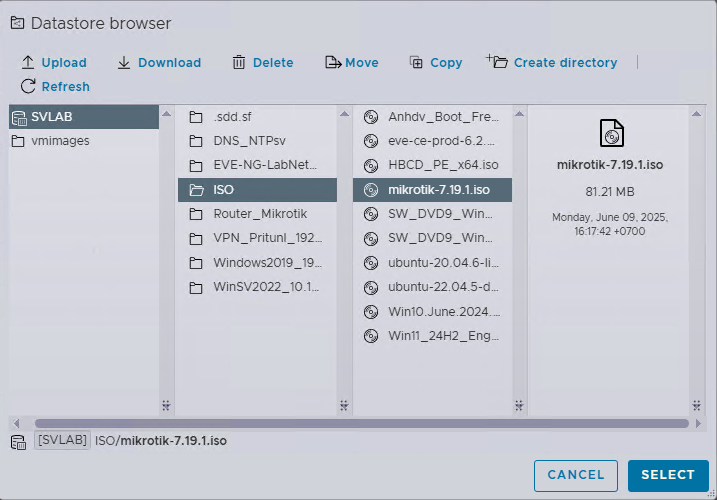Hit the Refresh circular arrow icon
The image size is (717, 500).
point(28,87)
